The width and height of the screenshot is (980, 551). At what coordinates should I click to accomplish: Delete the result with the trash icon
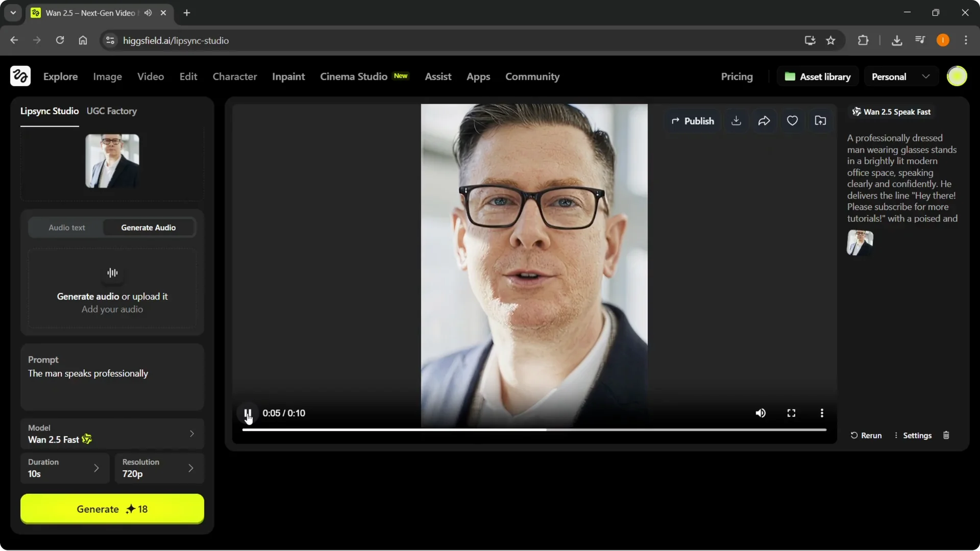point(946,435)
